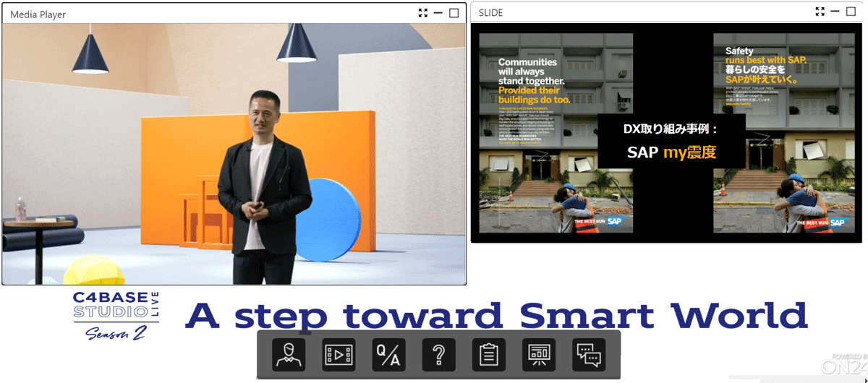Open the media player icon in dock

click(339, 355)
